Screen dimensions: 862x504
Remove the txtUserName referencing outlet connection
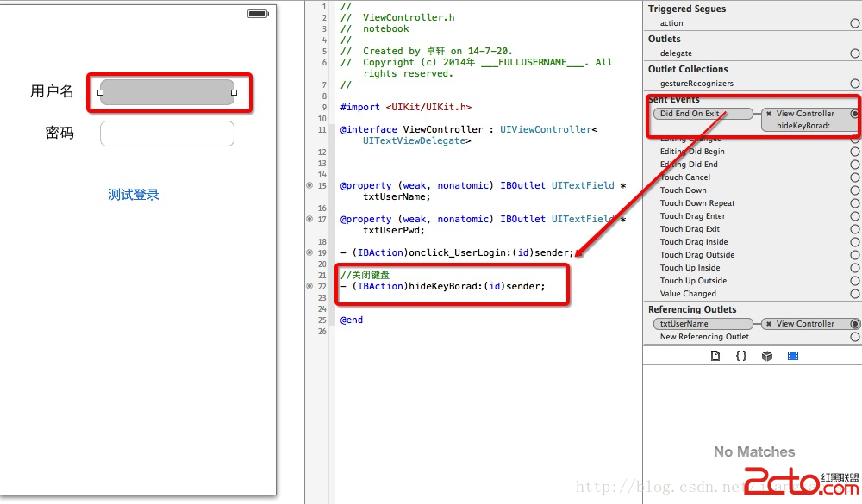pos(769,324)
